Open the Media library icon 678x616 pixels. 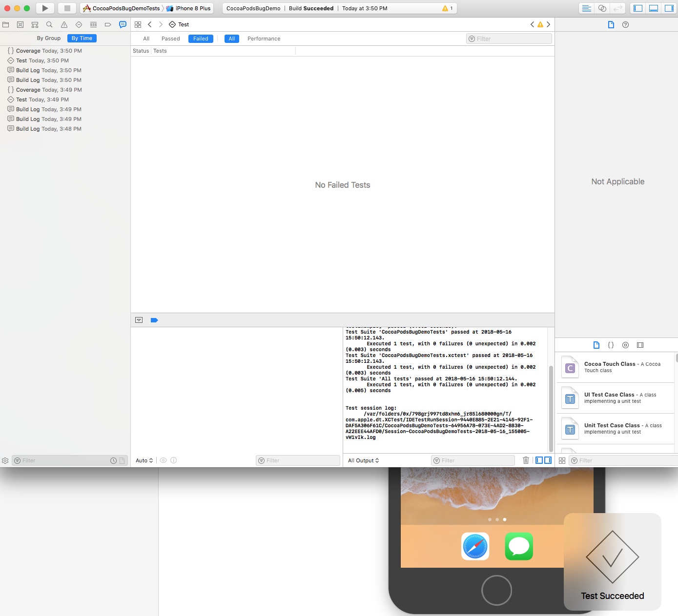[x=640, y=345]
